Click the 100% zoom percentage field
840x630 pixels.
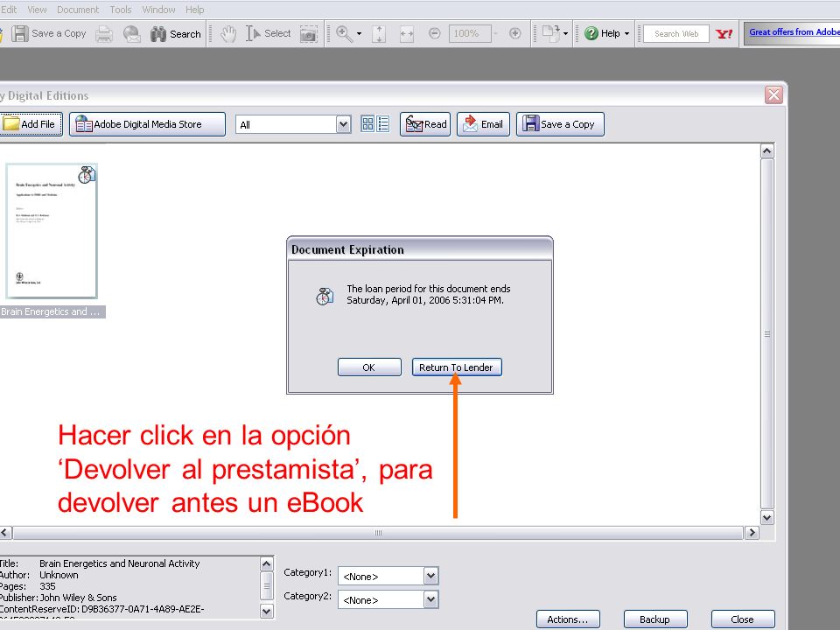pyautogui.click(x=469, y=34)
